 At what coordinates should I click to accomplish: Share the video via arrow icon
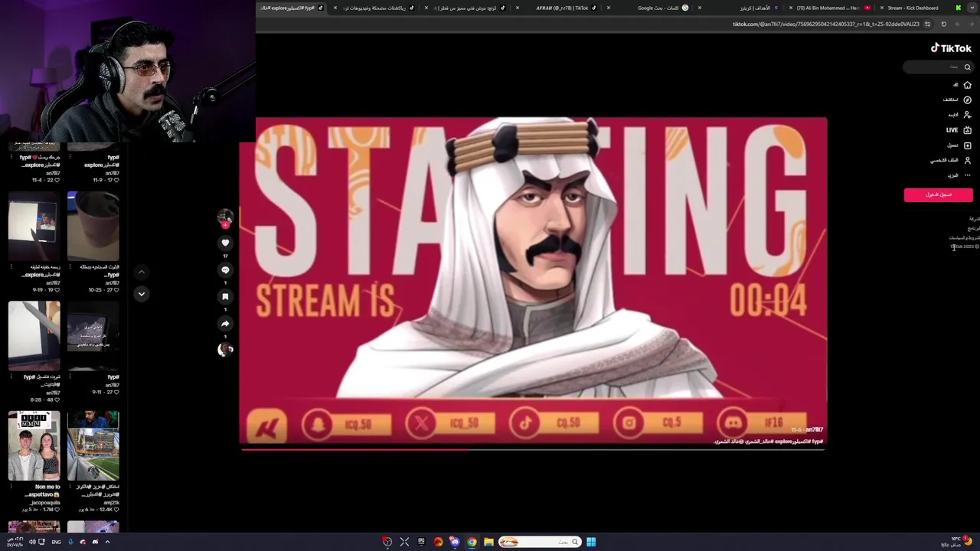coord(225,323)
